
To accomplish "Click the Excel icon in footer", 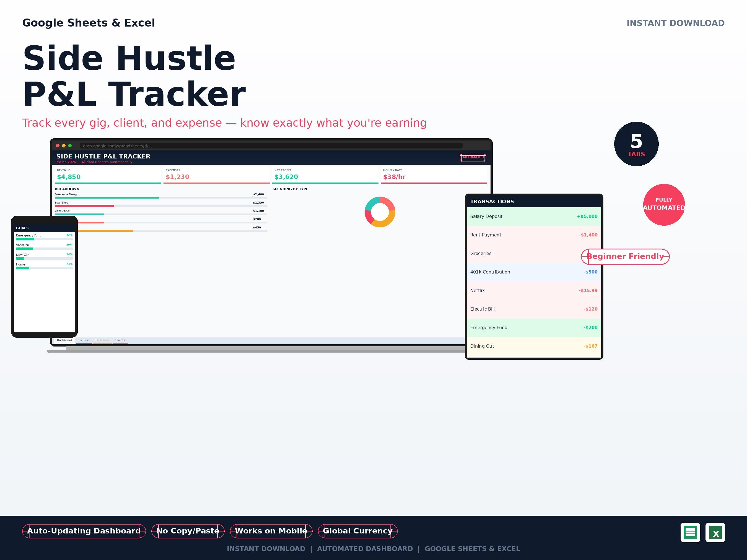I will (715, 532).
